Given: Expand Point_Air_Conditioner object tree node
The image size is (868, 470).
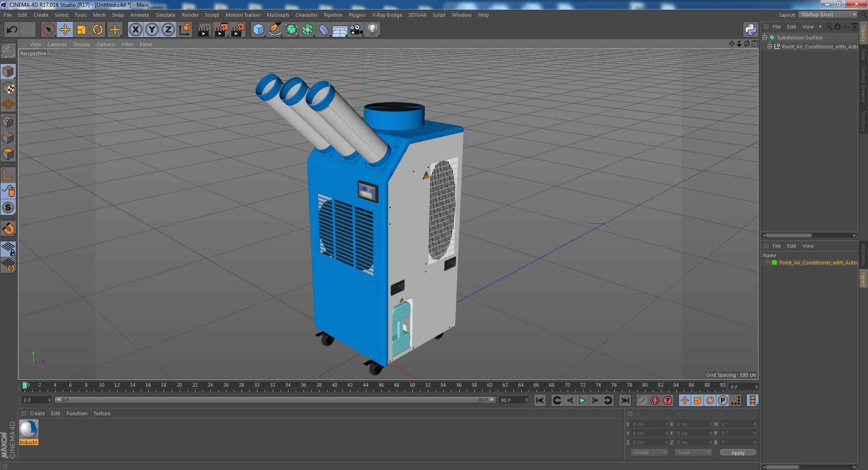Looking at the screenshot, I should coord(770,46).
